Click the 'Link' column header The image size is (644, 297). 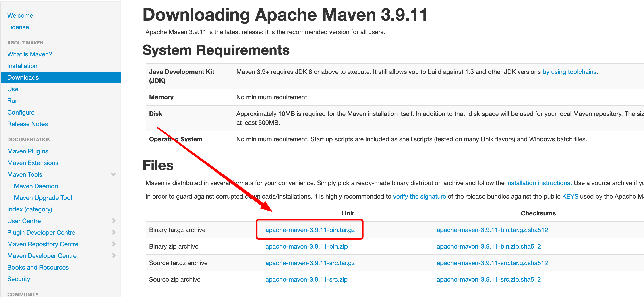coord(348,213)
